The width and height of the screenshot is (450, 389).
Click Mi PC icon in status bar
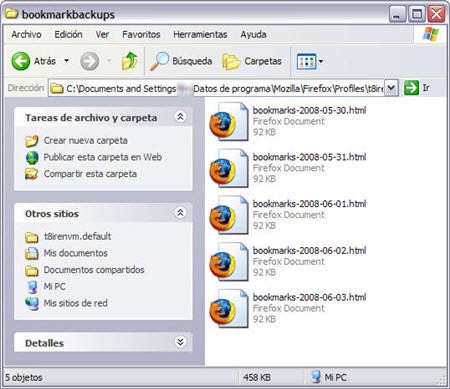click(x=316, y=377)
